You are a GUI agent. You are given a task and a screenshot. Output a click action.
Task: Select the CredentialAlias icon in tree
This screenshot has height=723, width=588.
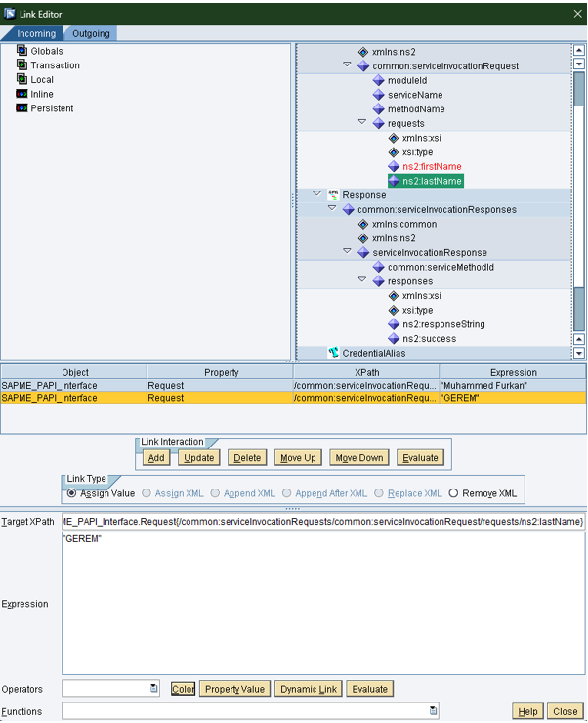[x=333, y=353]
